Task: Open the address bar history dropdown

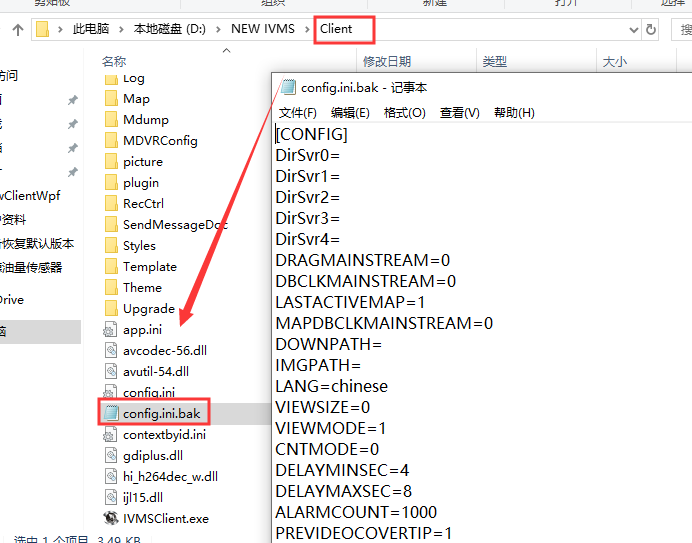Action: coord(634,30)
